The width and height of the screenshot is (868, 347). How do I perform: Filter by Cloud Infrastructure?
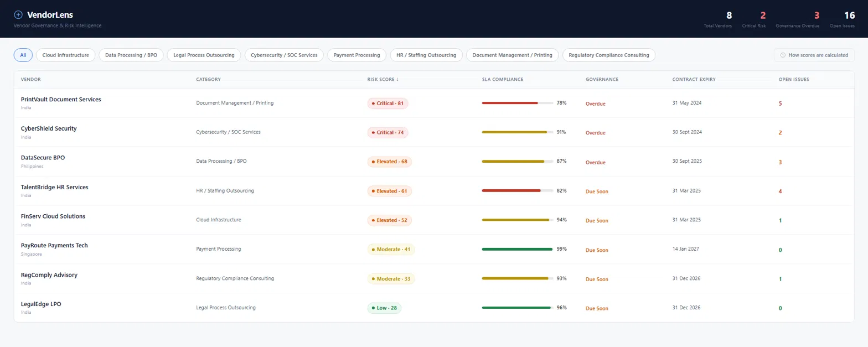(66, 55)
